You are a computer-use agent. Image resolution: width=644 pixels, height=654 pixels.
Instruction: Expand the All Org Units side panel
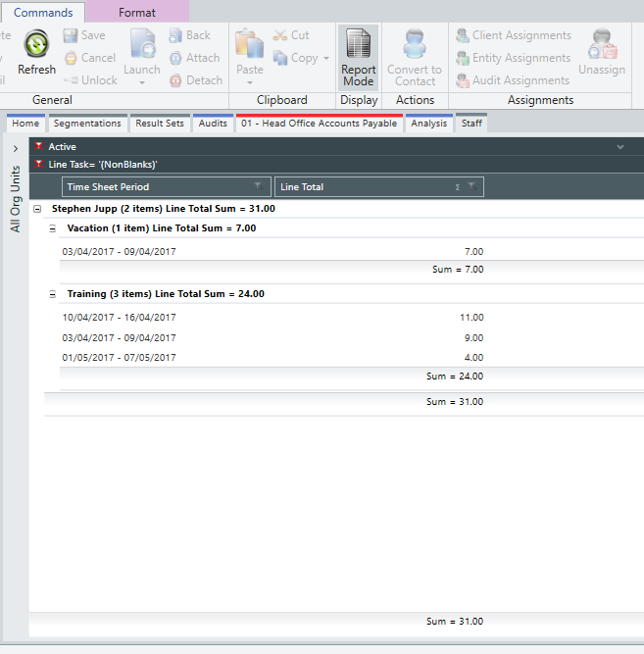[x=16, y=148]
